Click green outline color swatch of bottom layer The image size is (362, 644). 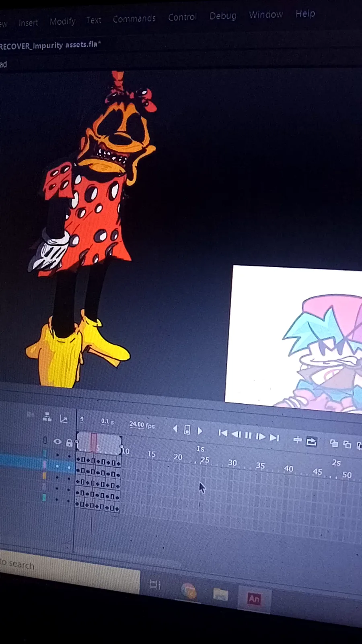tap(44, 497)
